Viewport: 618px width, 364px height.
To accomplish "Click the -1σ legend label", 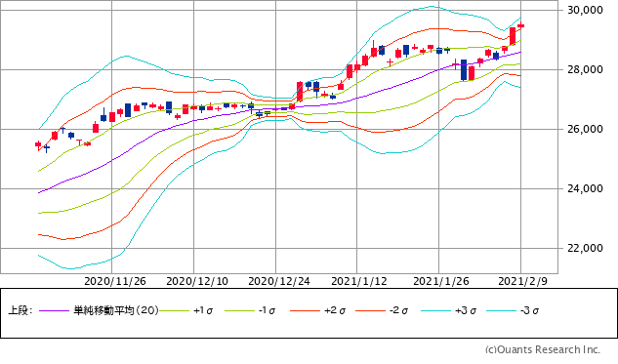I will click(267, 310).
